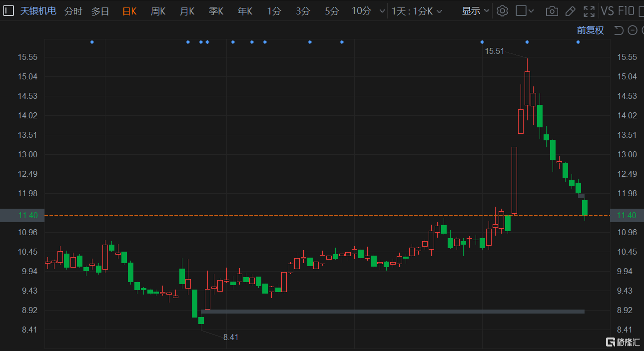Click the undo arrow icon near 前复权
This screenshot has width=644, height=351.
click(x=619, y=30)
